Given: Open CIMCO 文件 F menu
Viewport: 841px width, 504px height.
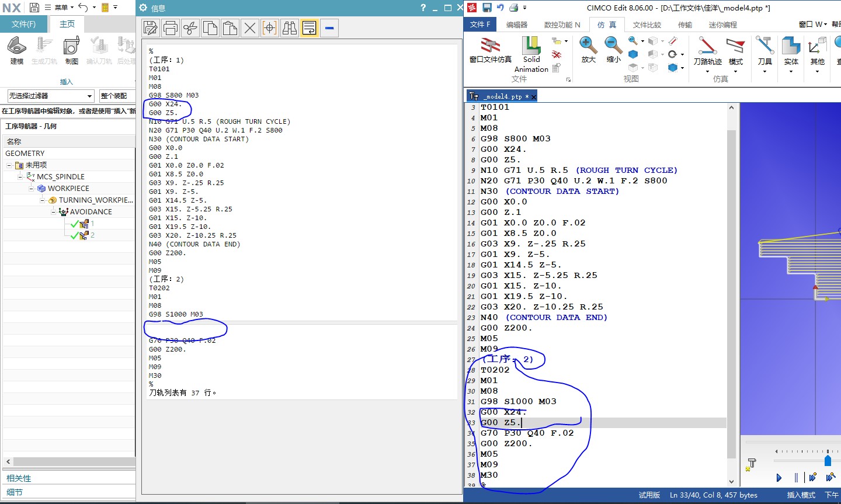Looking at the screenshot, I should pyautogui.click(x=480, y=25).
